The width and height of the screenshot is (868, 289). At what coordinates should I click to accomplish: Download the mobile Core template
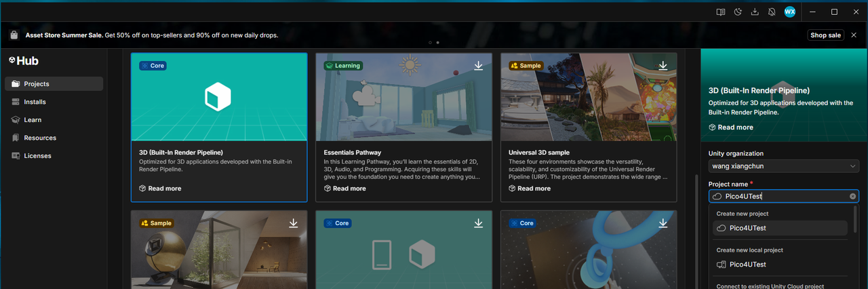tap(478, 223)
